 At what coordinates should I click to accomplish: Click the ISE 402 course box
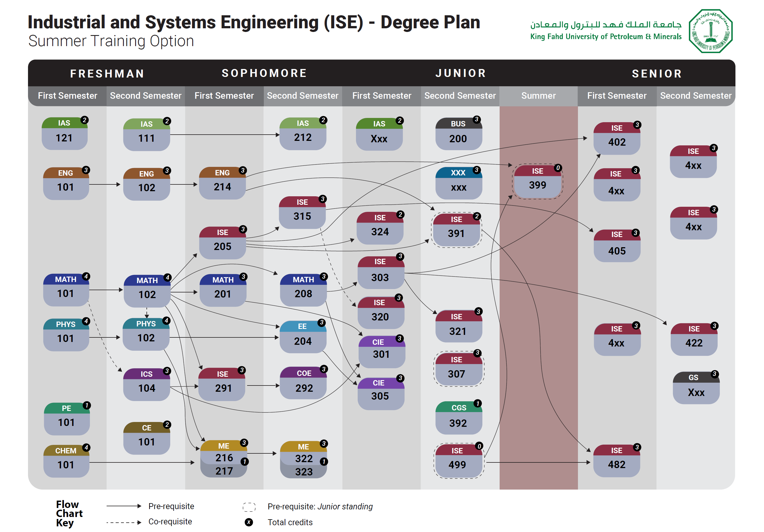coord(617,139)
